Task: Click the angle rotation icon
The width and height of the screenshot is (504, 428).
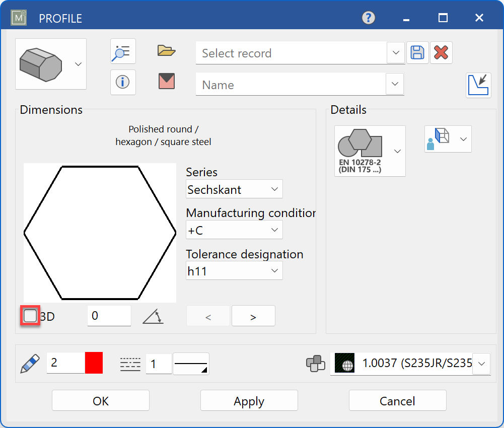Action: 153,315
